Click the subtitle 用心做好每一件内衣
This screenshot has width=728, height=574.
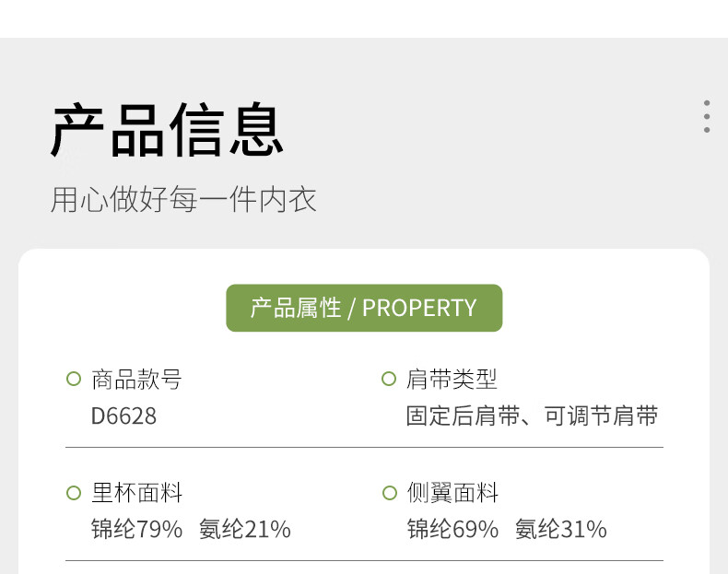click(x=183, y=200)
